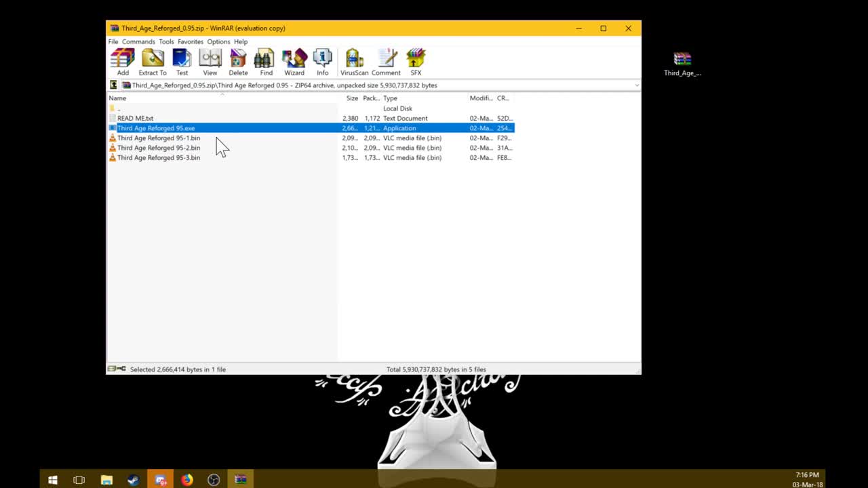
Task: Launch the Wizard tool
Action: click(294, 61)
